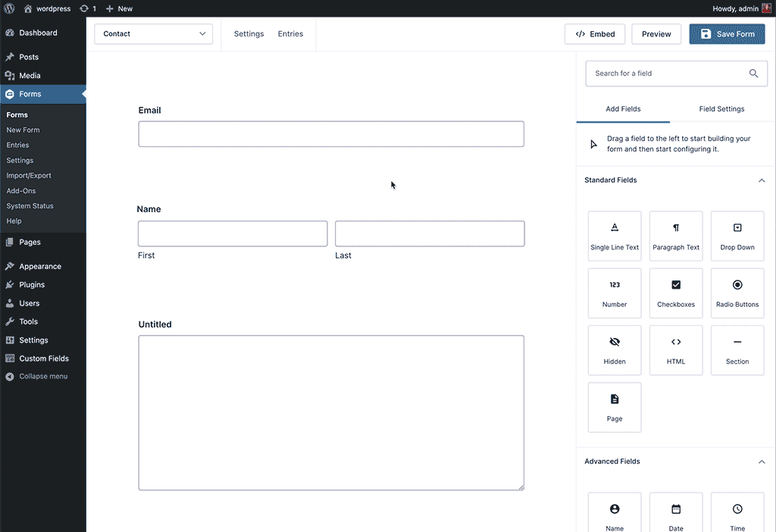Select the Number field type
The image size is (776, 532).
coord(614,293)
